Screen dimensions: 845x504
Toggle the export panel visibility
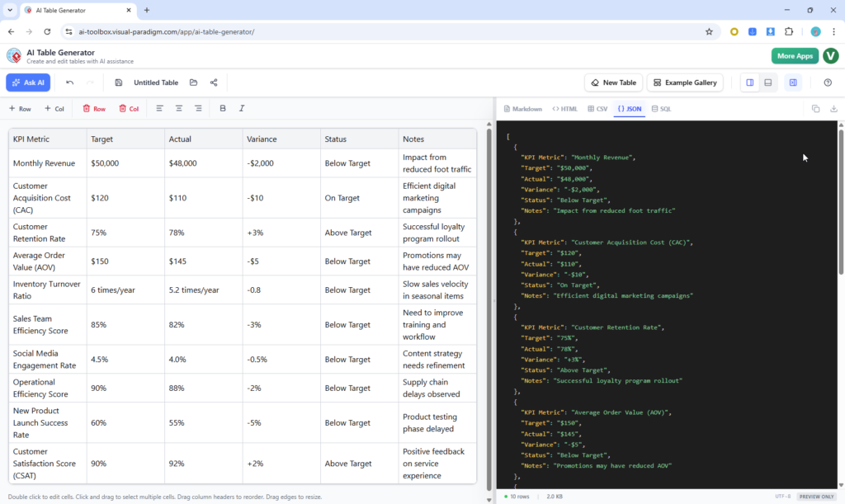coord(793,82)
